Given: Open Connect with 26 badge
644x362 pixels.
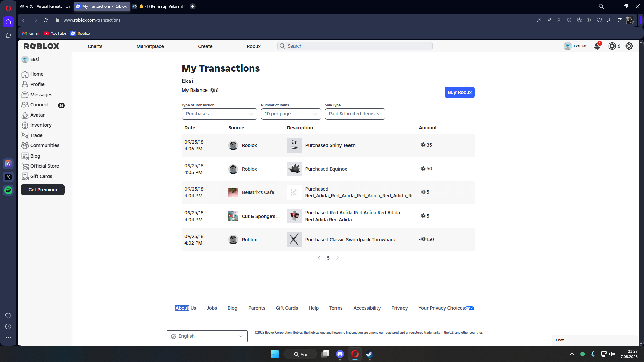Looking at the screenshot, I should tap(43, 105).
